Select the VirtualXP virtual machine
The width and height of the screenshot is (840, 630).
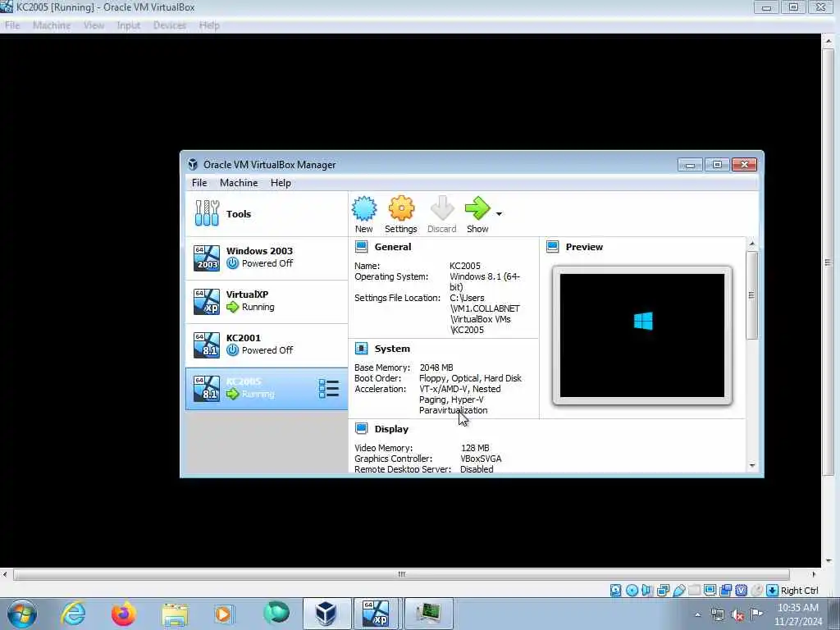pos(267,301)
